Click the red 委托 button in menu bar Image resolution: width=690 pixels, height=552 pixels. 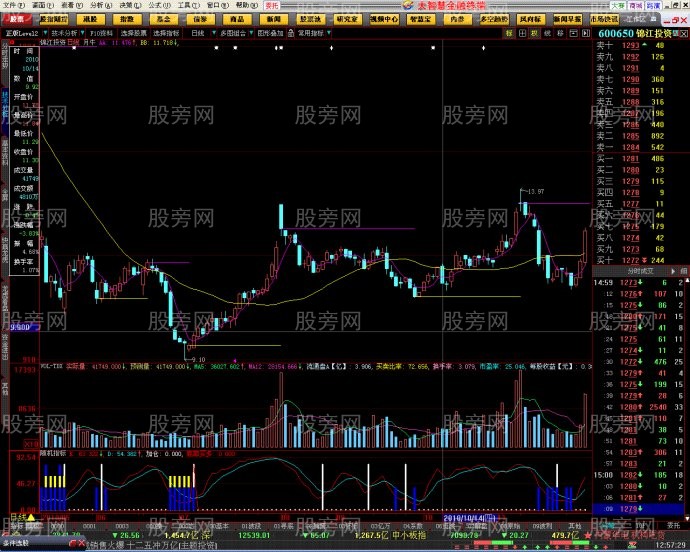pyautogui.click(x=272, y=6)
